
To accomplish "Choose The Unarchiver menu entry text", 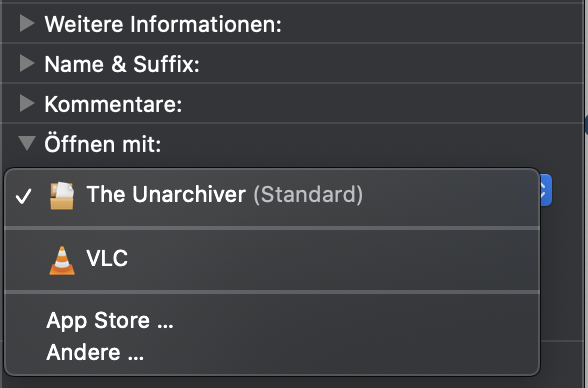I will 166,194.
